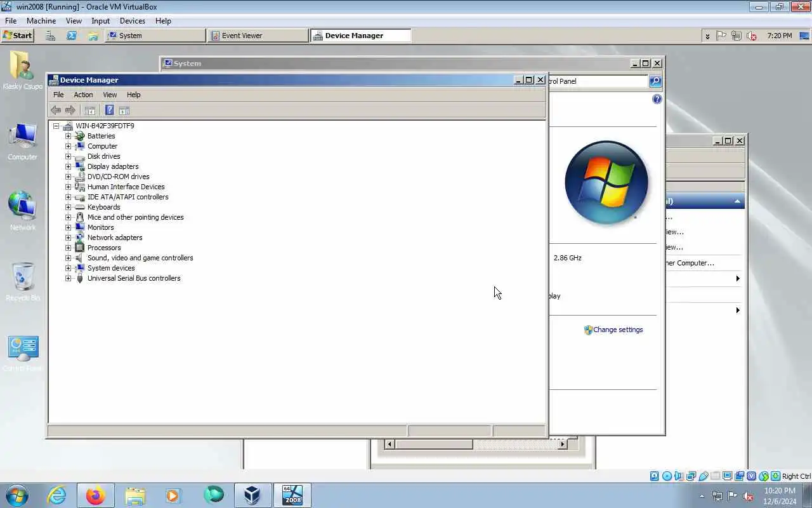This screenshot has width=812, height=508.
Task: Open VirtualBox Machine menu
Action: tap(41, 21)
